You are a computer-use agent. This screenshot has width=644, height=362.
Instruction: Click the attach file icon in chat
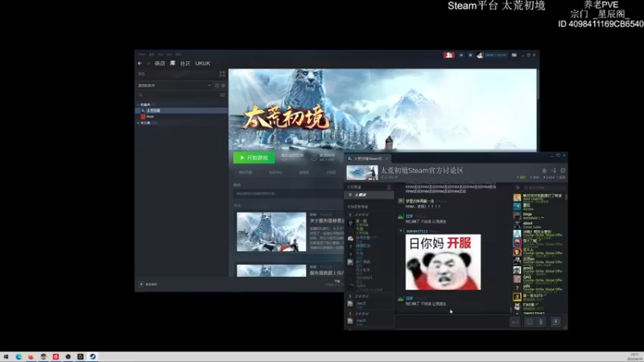541,323
